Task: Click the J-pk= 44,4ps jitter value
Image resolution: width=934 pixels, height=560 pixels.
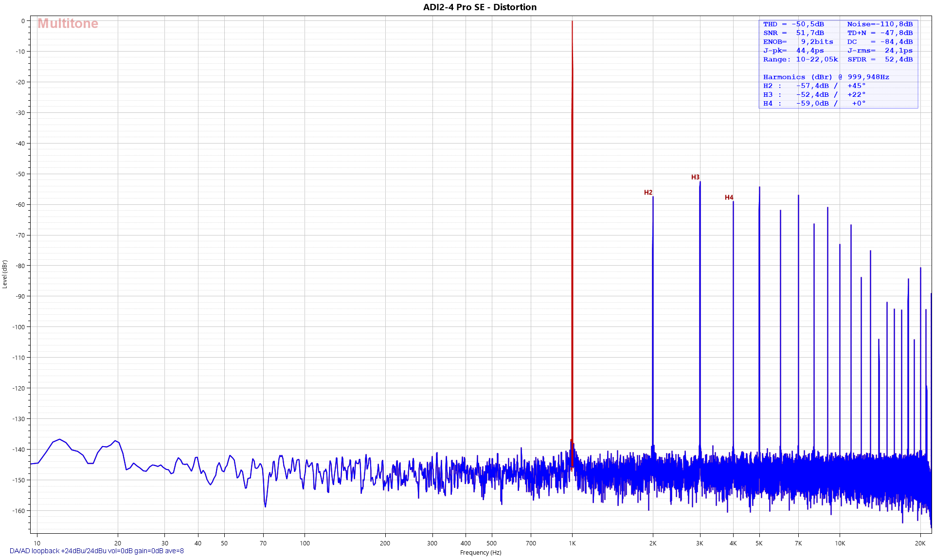Action: click(793, 50)
